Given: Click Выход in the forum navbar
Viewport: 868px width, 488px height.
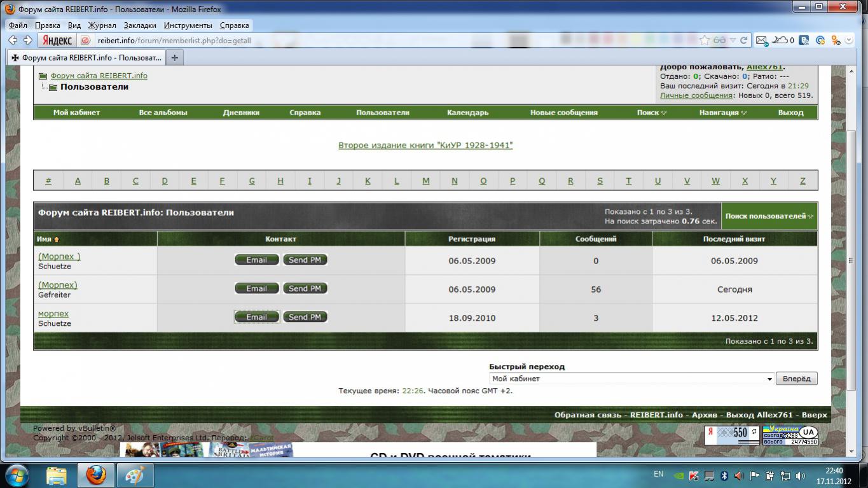Looking at the screenshot, I should (790, 113).
